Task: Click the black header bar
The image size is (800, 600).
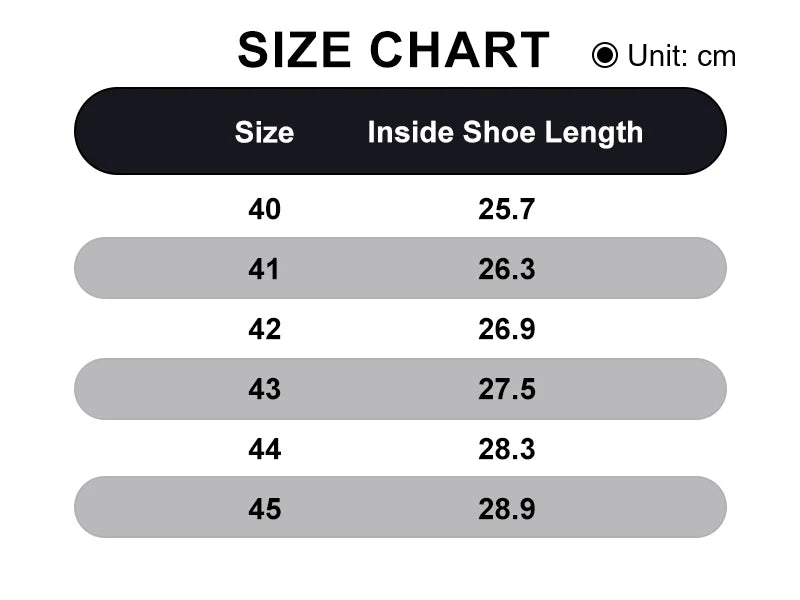Action: click(x=401, y=131)
